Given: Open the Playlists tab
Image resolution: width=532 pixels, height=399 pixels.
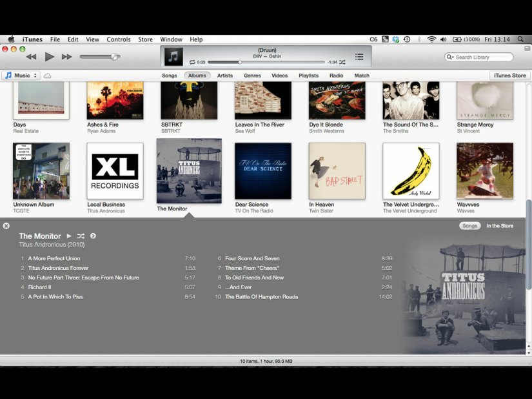Looking at the screenshot, I should [x=308, y=76].
